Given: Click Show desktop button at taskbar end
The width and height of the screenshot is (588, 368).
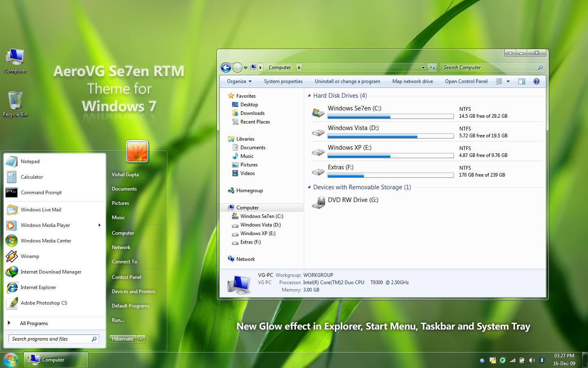Looking at the screenshot, I should pyautogui.click(x=585, y=360).
